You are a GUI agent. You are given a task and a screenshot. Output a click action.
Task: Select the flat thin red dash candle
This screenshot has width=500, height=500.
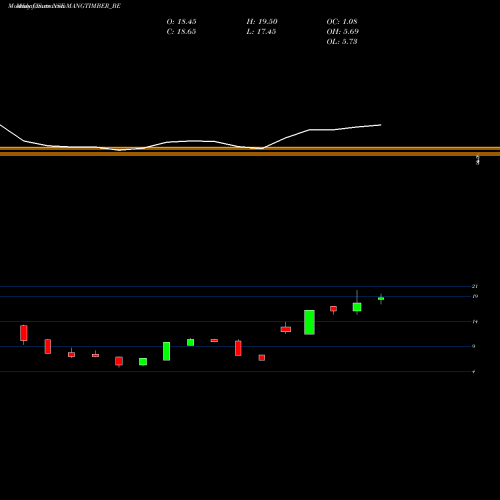pyautogui.click(x=214, y=340)
